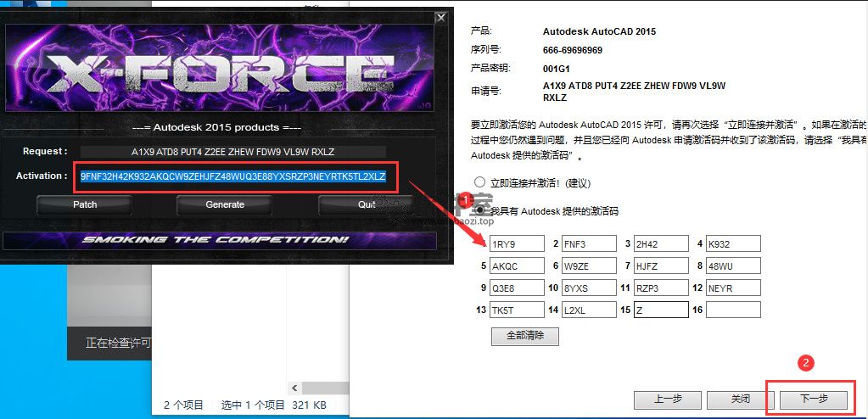868x419 pixels.
Task: Click the Activation code field in keygen
Action: (233, 176)
